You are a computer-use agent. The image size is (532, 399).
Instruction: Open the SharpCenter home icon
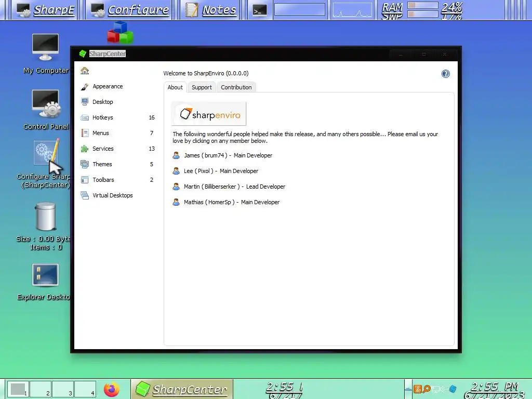(85, 71)
